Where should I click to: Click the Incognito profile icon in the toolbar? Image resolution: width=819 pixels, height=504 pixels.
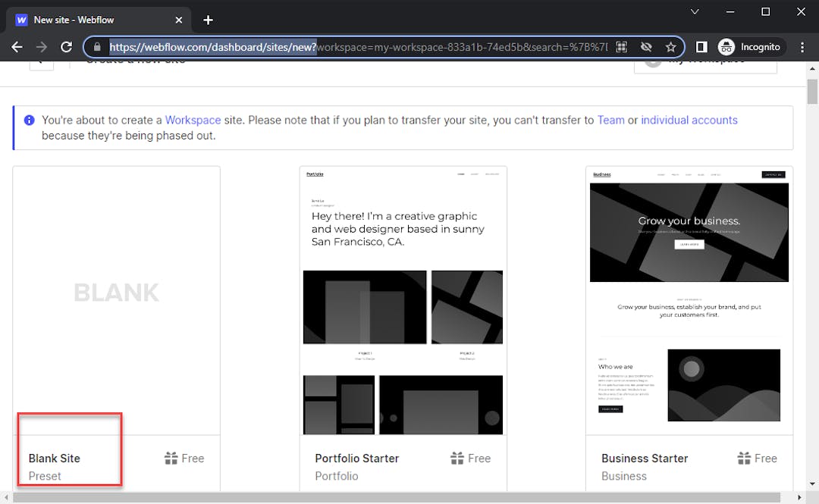pyautogui.click(x=726, y=46)
